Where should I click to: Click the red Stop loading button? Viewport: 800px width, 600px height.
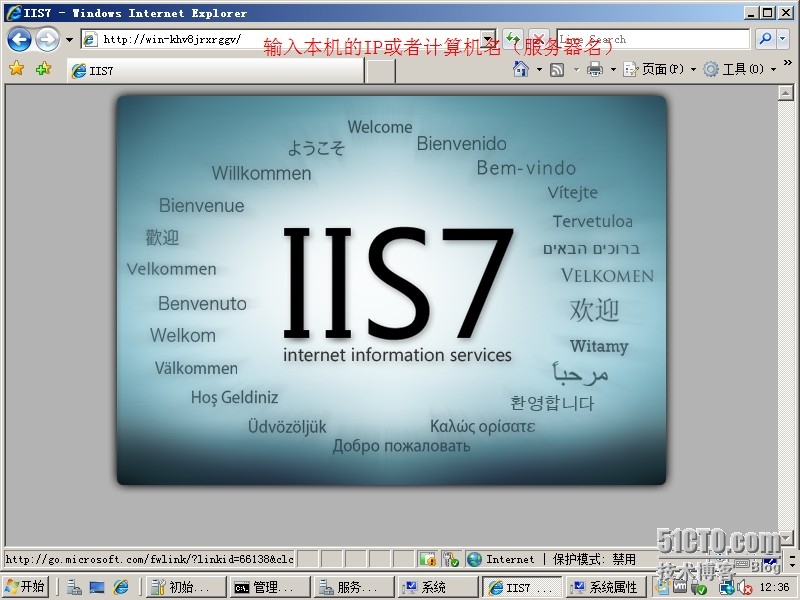coord(539,39)
